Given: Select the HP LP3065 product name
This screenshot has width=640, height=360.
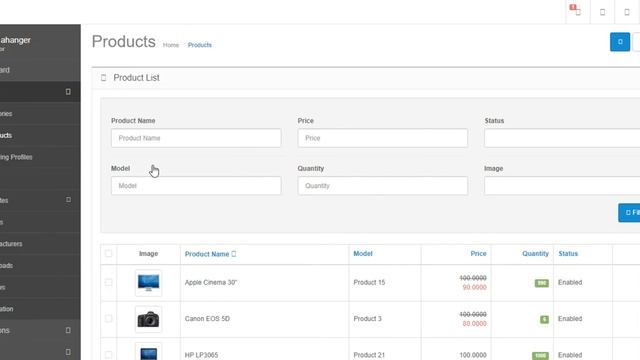Looking at the screenshot, I should [x=201, y=355].
